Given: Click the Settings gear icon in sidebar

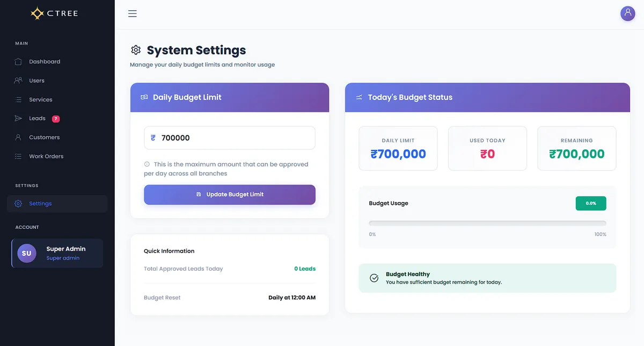Looking at the screenshot, I should 18,204.
